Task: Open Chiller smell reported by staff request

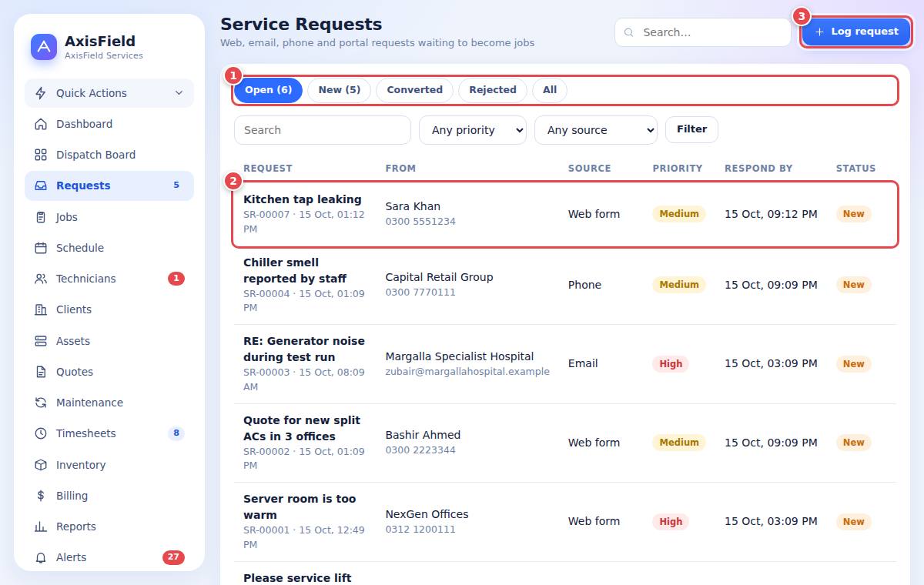Action: point(295,270)
